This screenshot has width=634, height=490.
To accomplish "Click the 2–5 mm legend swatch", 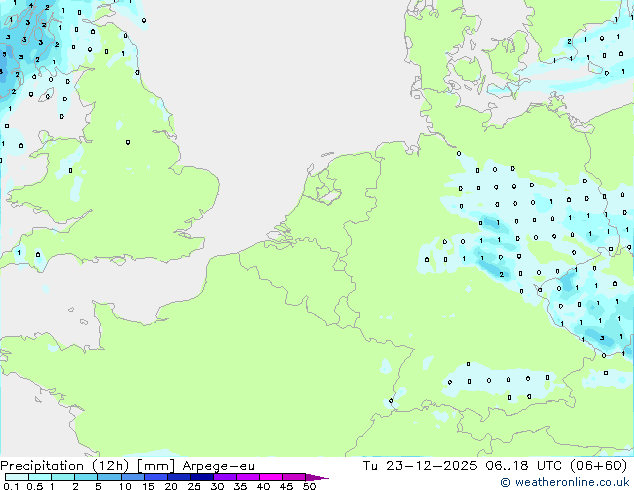I will tap(86, 477).
